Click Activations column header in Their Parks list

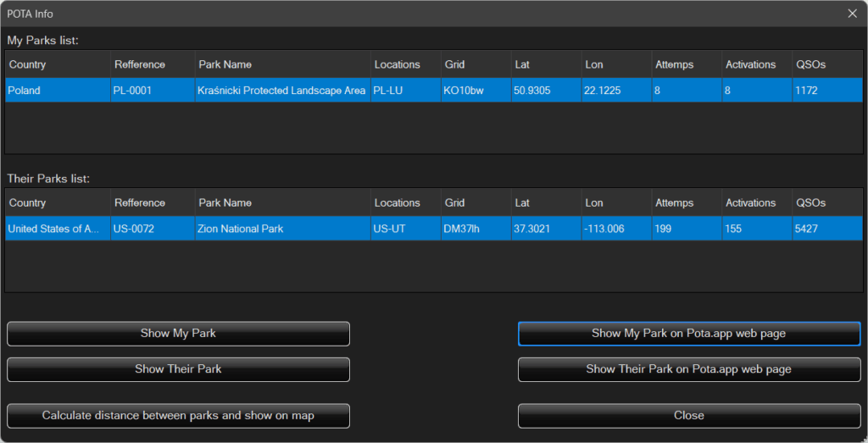coord(755,203)
